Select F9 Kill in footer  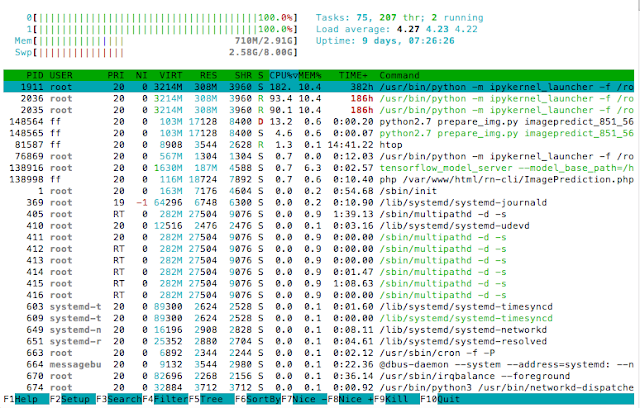click(397, 399)
